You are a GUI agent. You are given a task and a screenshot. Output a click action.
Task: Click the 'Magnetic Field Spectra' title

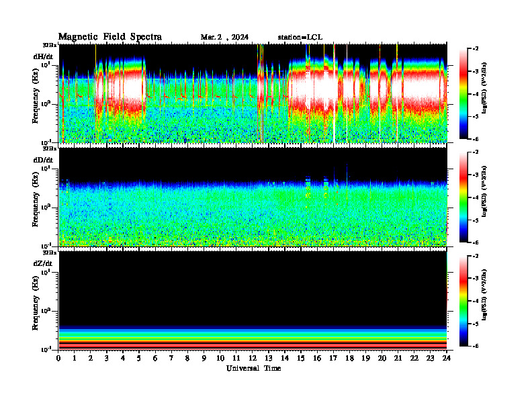coord(110,37)
